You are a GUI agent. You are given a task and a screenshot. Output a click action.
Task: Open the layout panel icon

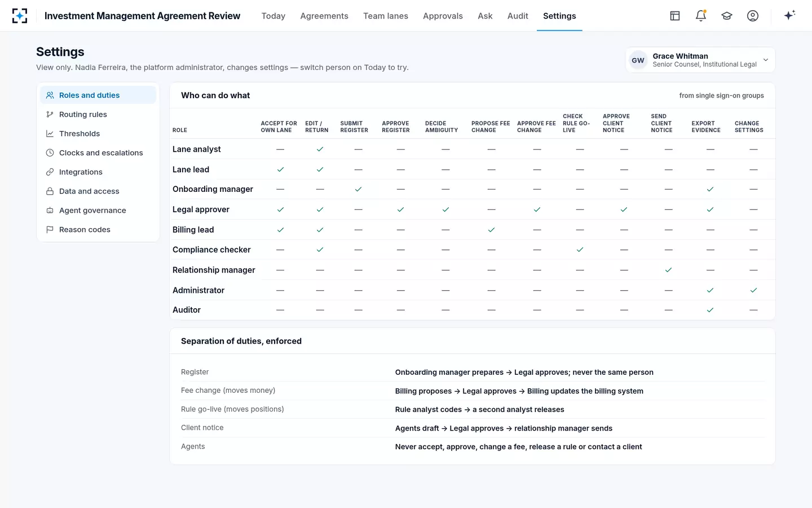pos(675,16)
